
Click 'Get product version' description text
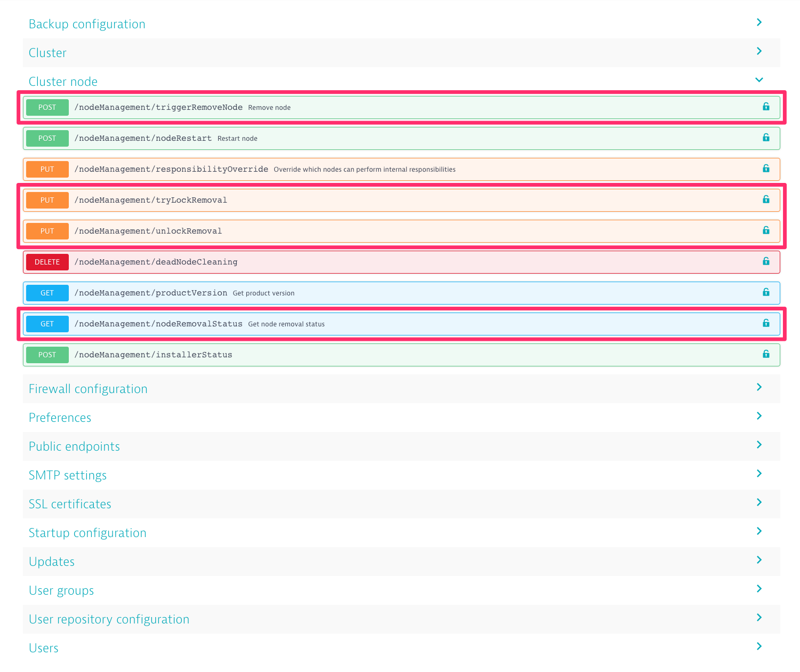[263, 293]
